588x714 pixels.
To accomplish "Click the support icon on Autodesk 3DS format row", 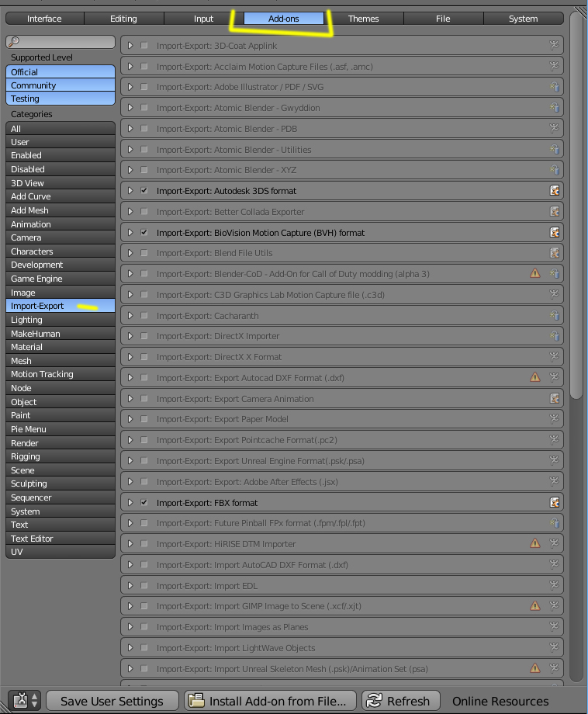I will coord(555,191).
